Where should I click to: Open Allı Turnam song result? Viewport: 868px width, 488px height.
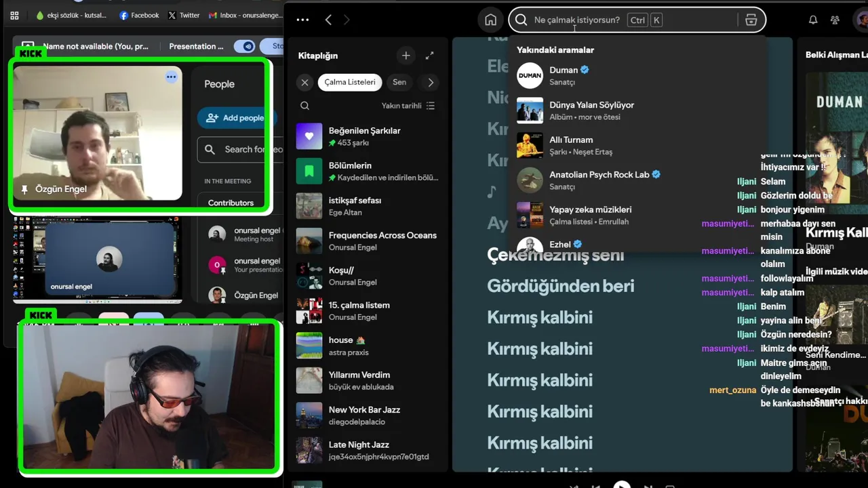point(637,145)
